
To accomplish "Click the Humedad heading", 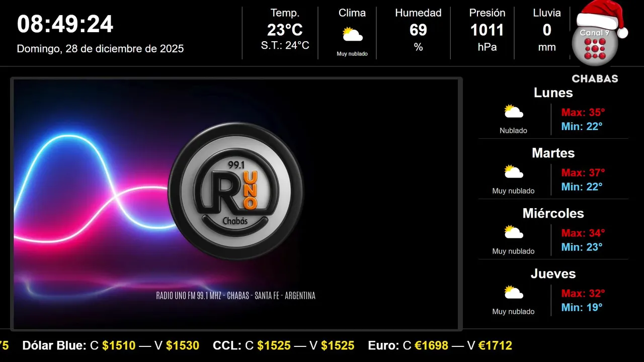I will 418,13.
